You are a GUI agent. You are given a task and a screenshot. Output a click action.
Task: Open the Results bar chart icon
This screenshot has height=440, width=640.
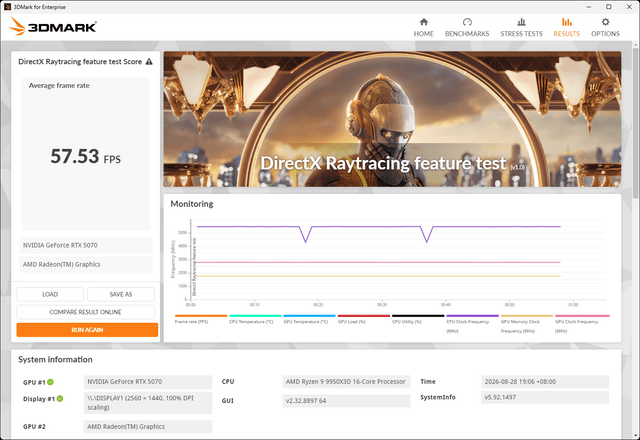tap(567, 22)
